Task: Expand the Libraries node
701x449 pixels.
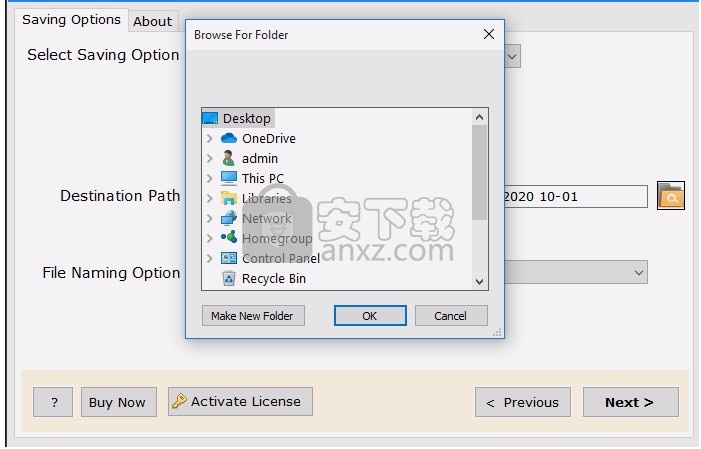Action: 209,198
